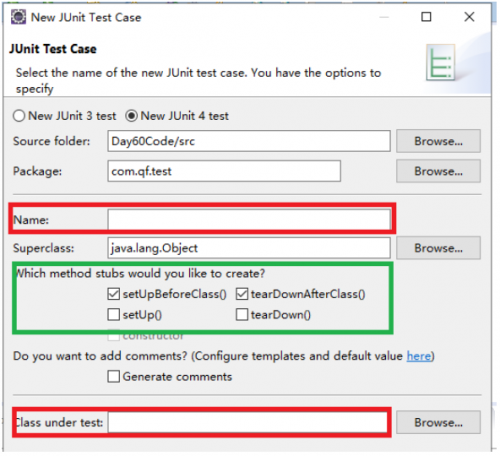Browse for the source folder

click(438, 141)
